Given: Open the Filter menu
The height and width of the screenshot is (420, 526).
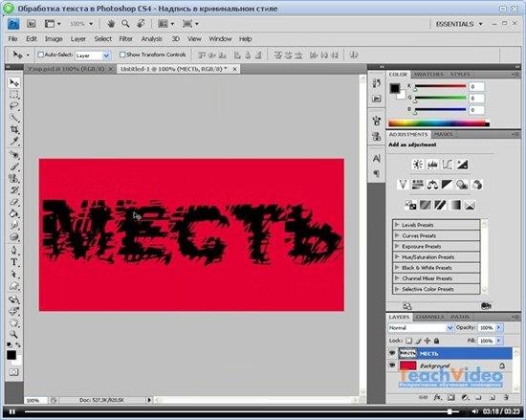Looking at the screenshot, I should [x=126, y=39].
